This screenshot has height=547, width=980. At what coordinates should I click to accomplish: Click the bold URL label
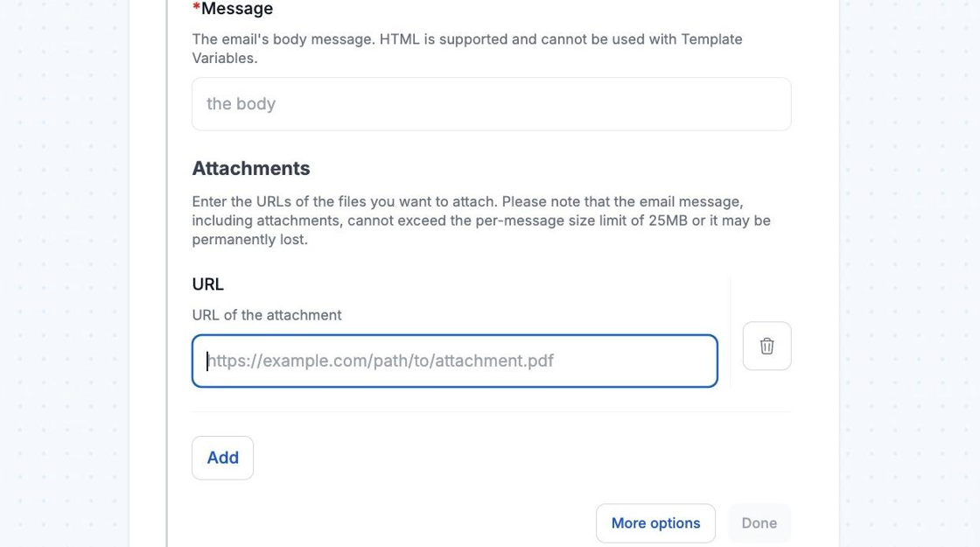pos(208,284)
